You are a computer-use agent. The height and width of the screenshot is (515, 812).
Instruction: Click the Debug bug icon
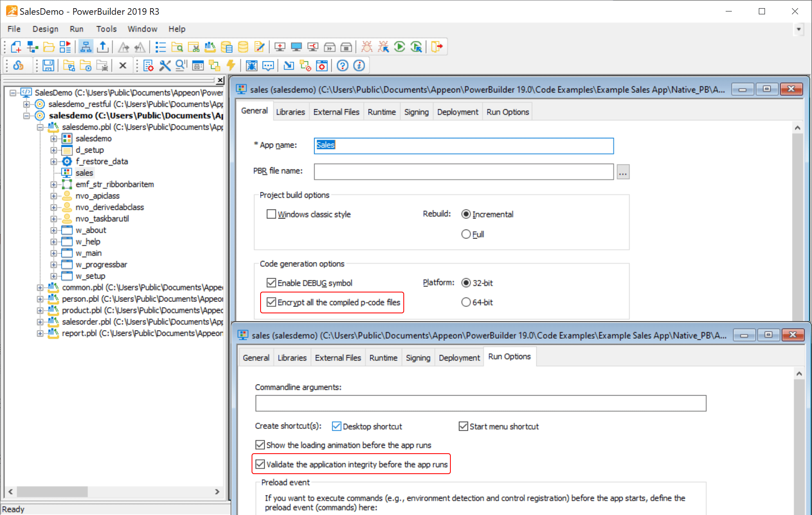click(367, 47)
